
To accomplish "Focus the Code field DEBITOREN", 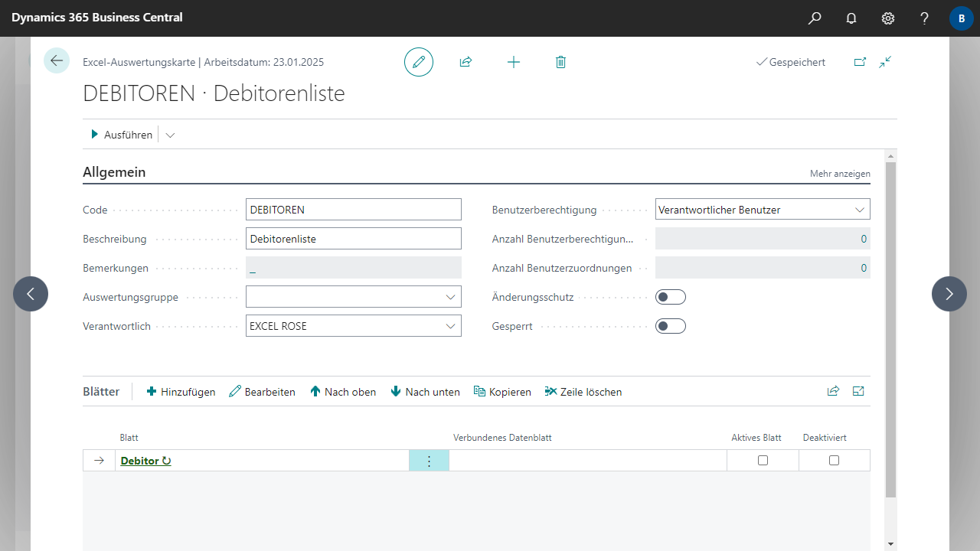I will 354,210.
